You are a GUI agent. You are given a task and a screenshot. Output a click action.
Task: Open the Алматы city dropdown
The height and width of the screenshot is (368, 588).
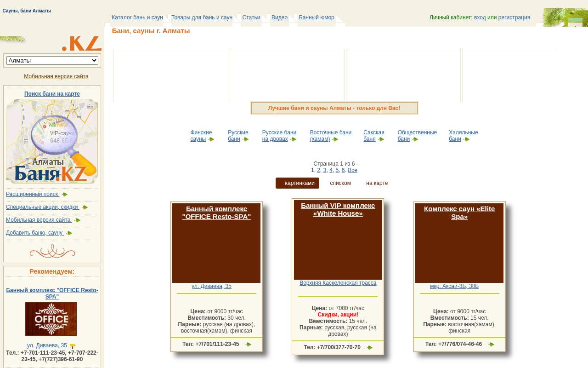(52, 61)
